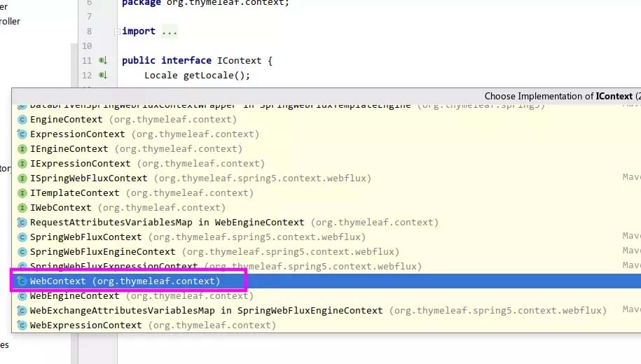Click the ITemplateContext interface icon
The image size is (641, 364).
tap(22, 193)
